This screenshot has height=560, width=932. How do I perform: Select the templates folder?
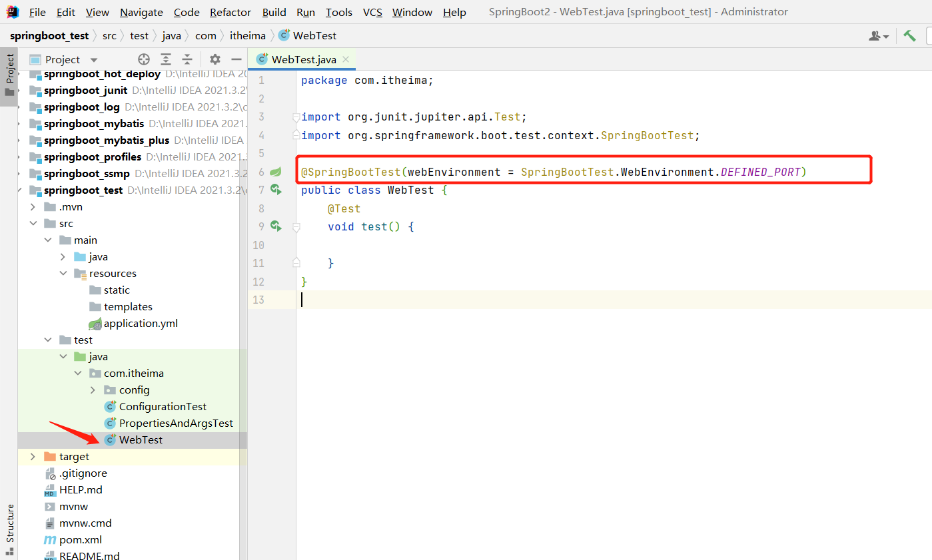tap(128, 306)
